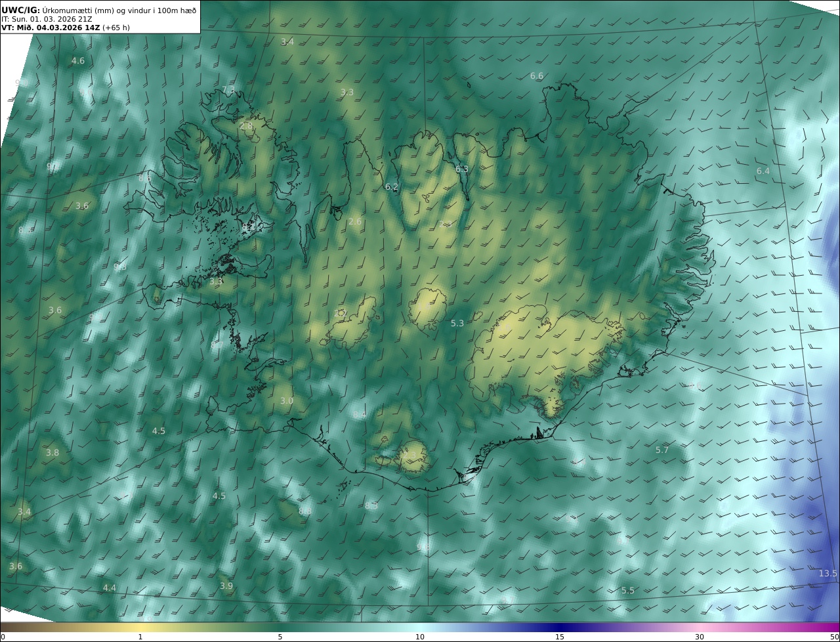Click the 6.2 value label
The image size is (840, 642).
(x=392, y=187)
